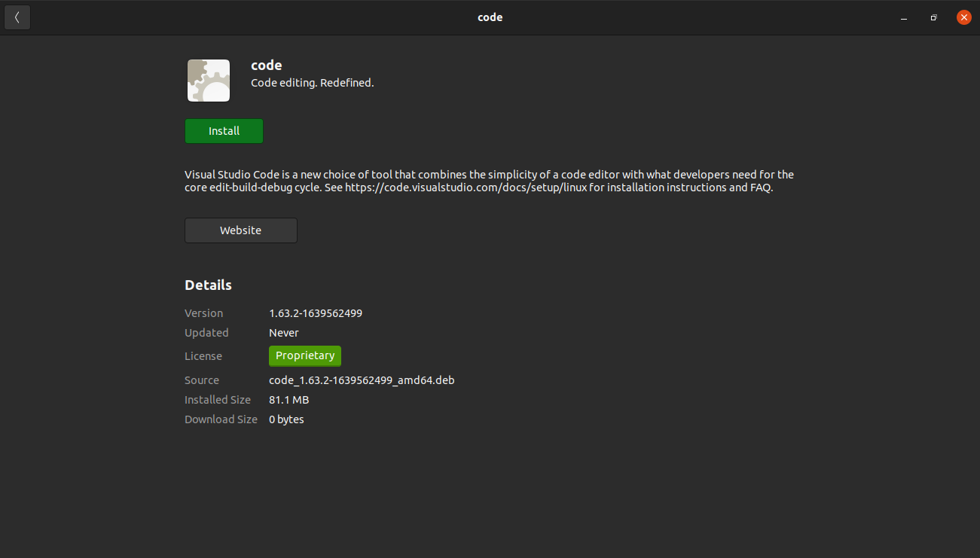980x558 pixels.
Task: Click the Details section heading
Action: (208, 285)
